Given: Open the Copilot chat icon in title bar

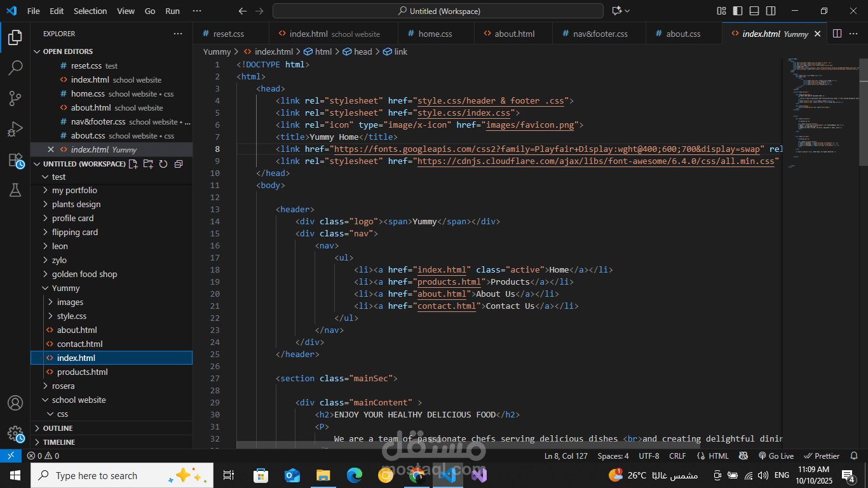Looking at the screenshot, I should [x=616, y=11].
